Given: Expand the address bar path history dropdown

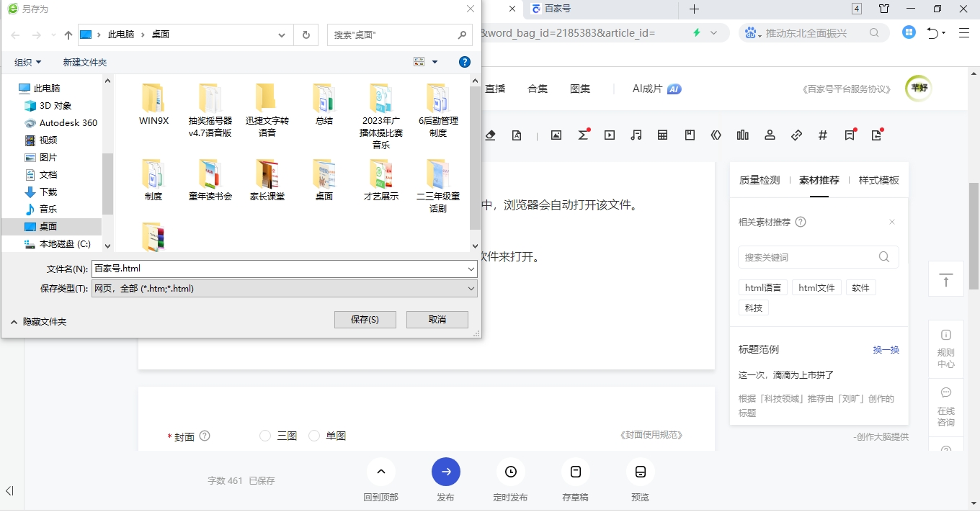Looking at the screenshot, I should 282,35.
